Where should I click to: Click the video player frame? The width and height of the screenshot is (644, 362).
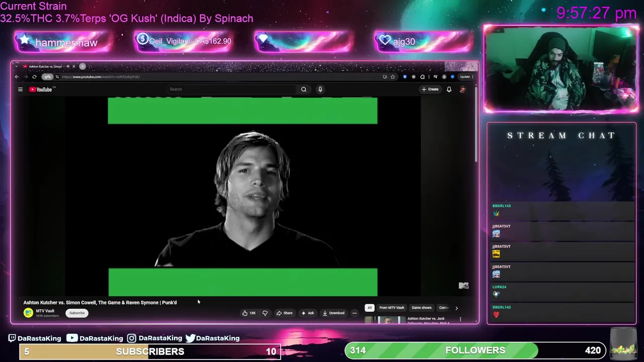point(243,197)
